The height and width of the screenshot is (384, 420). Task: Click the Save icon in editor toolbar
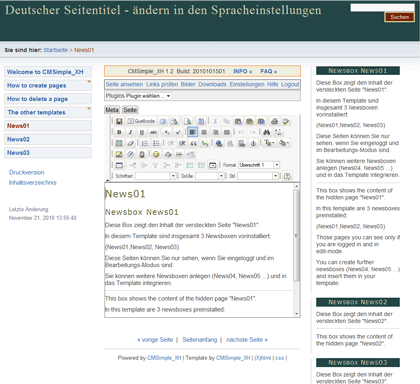coord(119,121)
